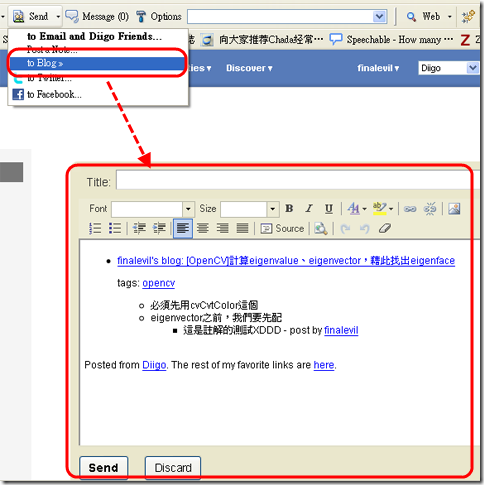Click the Discard button
Screen dimensions: 484x485
coord(173,468)
